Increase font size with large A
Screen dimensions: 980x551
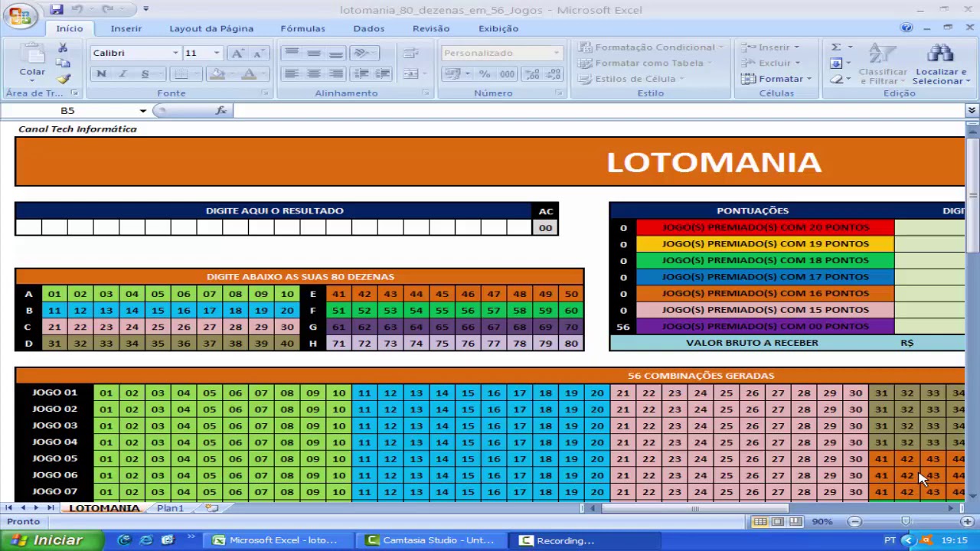(237, 53)
